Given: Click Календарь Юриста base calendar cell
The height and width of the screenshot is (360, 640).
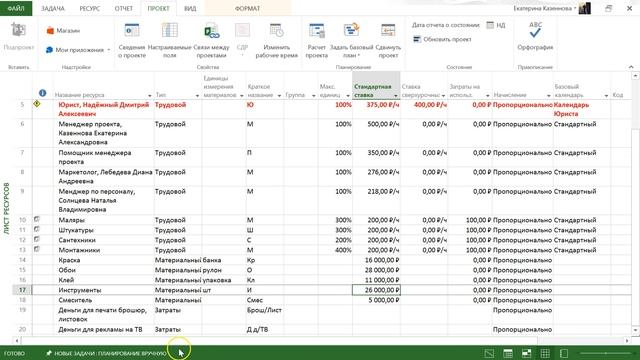Looking at the screenshot, I should [581, 109].
